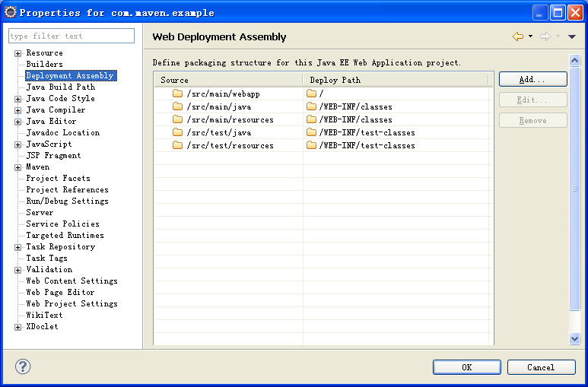Expand the Resource tree node
The image size is (588, 387).
pos(18,53)
